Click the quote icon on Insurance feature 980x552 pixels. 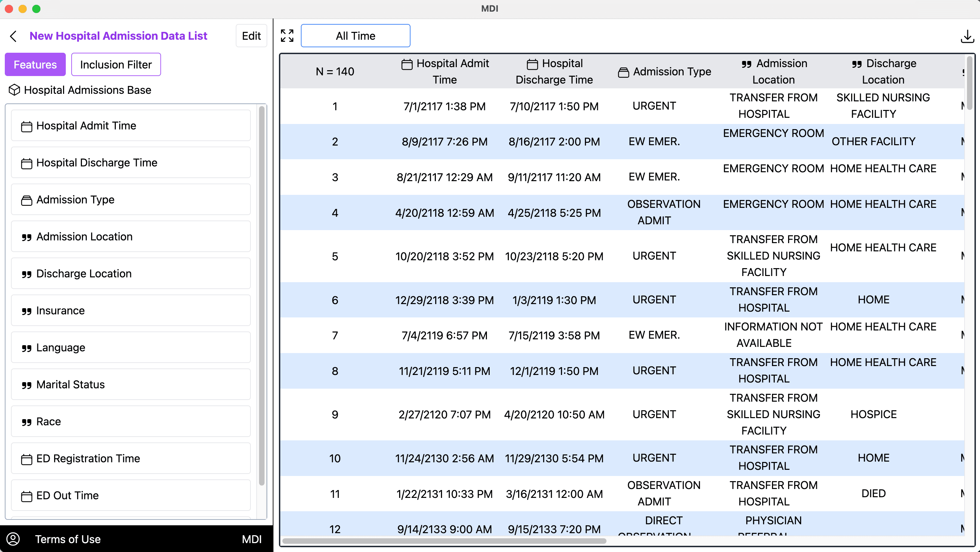pyautogui.click(x=27, y=310)
